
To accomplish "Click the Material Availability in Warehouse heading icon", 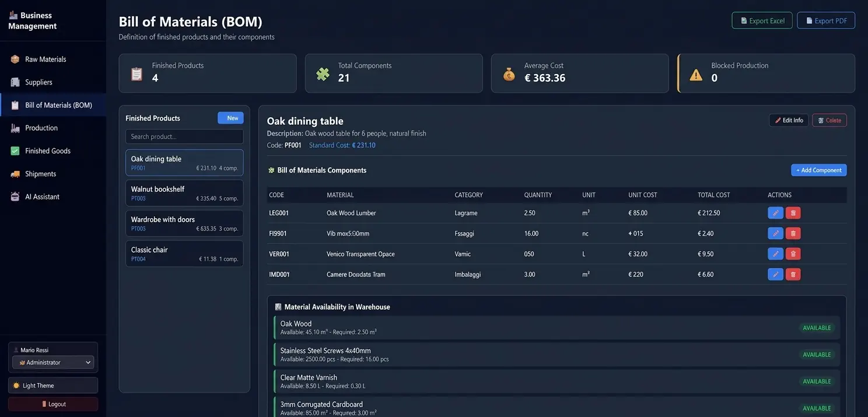I will click(278, 307).
